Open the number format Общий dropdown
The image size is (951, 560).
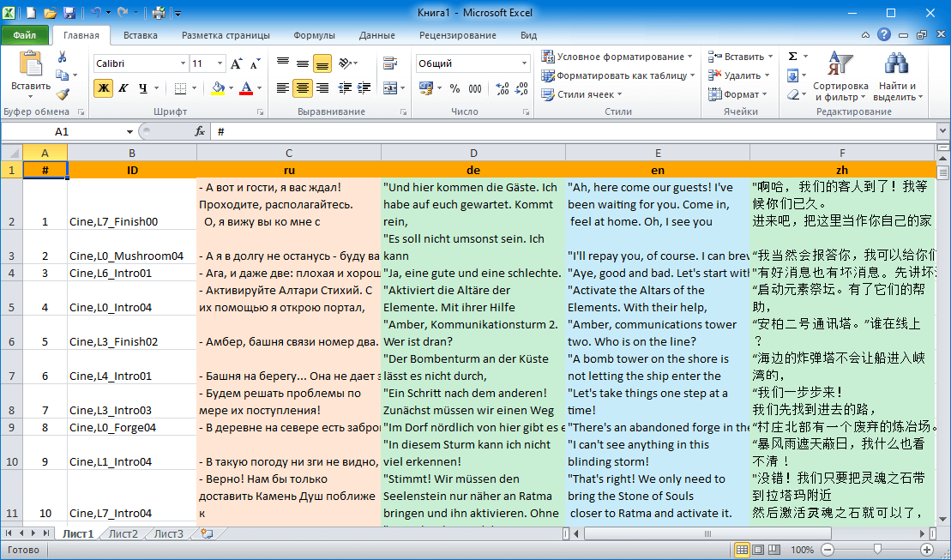click(x=524, y=63)
